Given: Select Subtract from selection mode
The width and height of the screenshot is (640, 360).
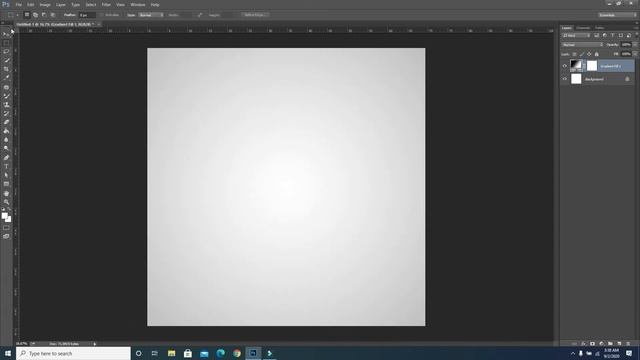Looking at the screenshot, I should 44,15.
